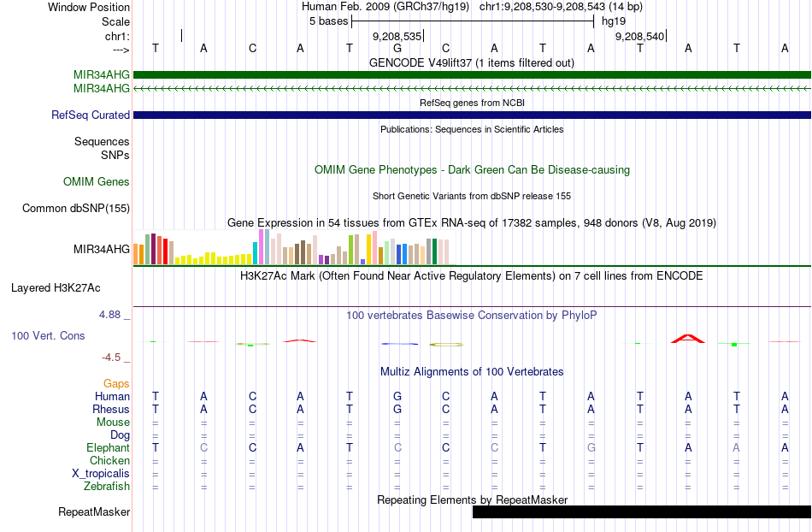Click the Chicken species row label
This screenshot has width=812, height=532.
(x=109, y=460)
